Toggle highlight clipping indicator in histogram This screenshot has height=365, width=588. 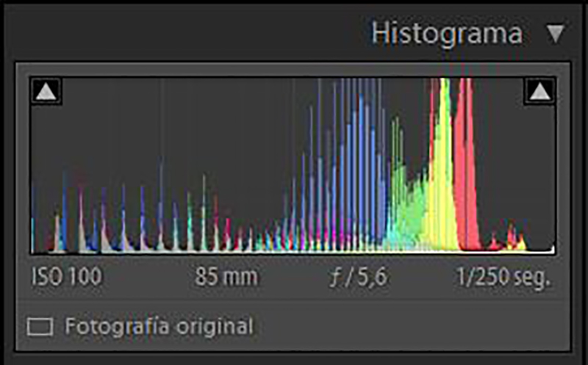540,92
